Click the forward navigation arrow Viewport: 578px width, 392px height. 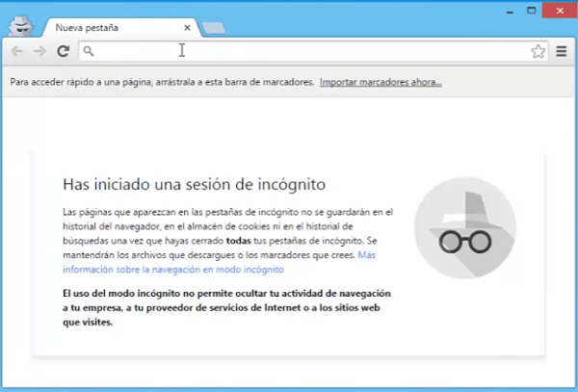pos(39,51)
